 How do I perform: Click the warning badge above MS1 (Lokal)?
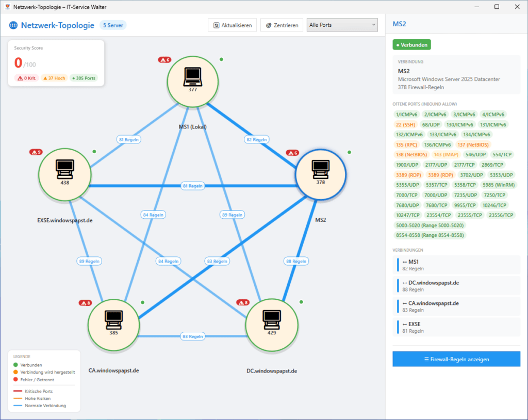[164, 60]
